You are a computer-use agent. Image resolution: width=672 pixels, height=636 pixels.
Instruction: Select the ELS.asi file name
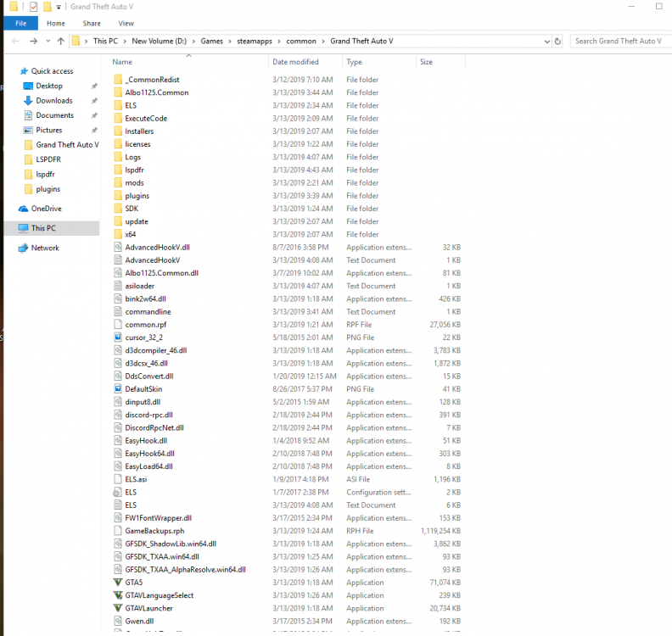tap(136, 479)
